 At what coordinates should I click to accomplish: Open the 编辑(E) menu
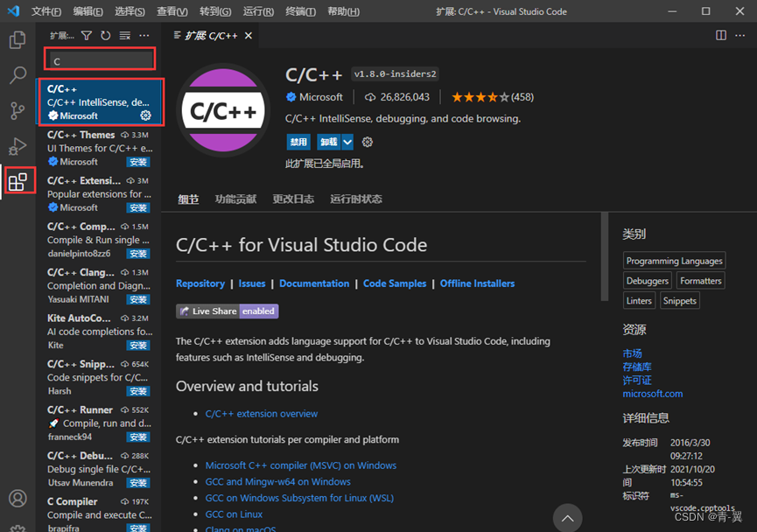pyautogui.click(x=88, y=11)
